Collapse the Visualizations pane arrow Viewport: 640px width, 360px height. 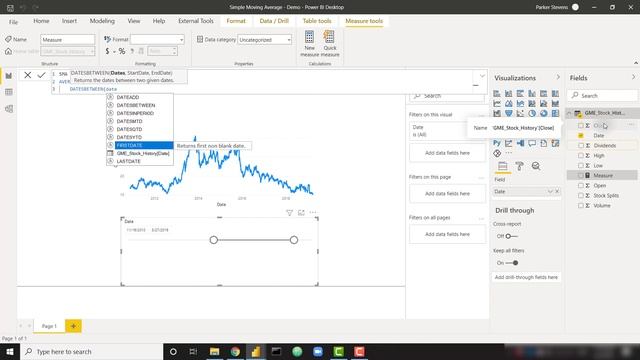[558, 78]
